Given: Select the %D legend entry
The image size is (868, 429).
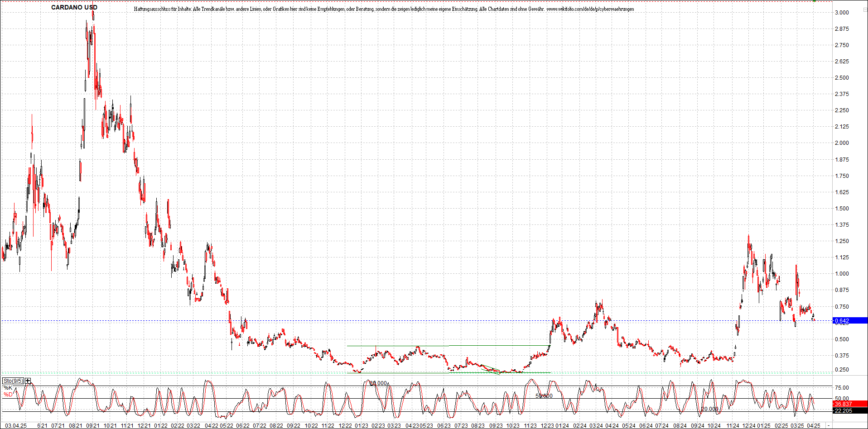Looking at the screenshot, I should [7, 394].
